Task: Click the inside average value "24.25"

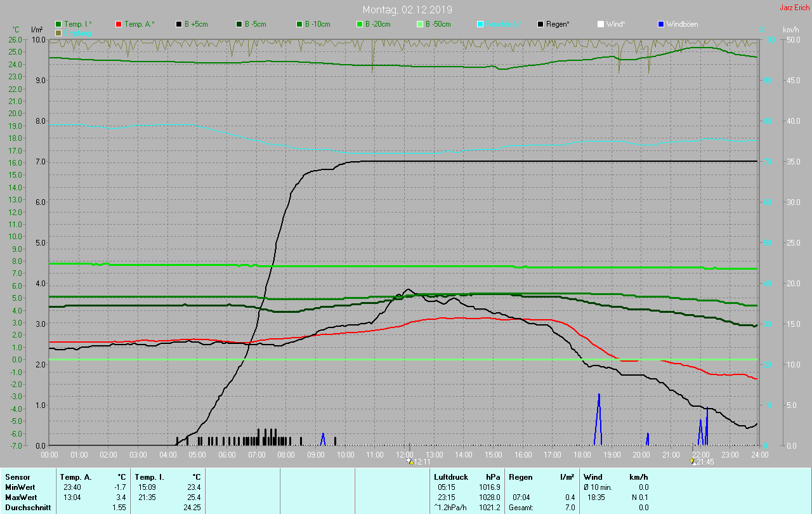Action: 191,508
